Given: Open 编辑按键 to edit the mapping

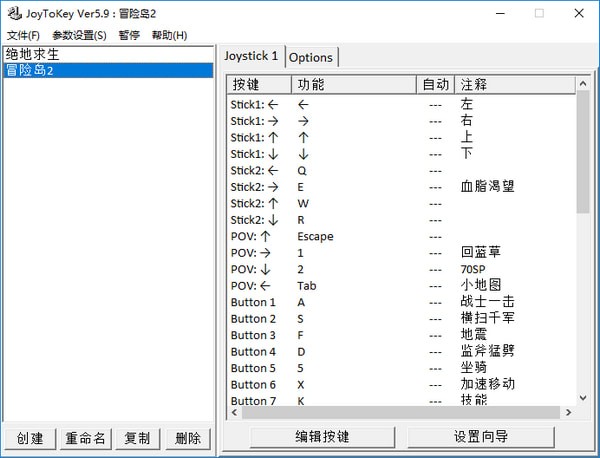Looking at the screenshot, I should click(x=322, y=437).
